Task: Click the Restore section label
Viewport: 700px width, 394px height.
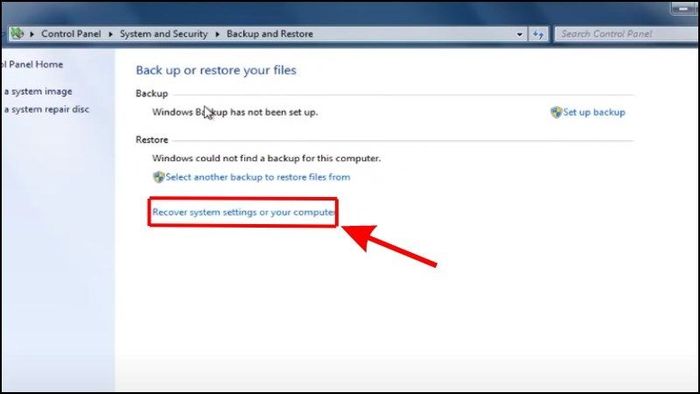Action: click(x=152, y=140)
